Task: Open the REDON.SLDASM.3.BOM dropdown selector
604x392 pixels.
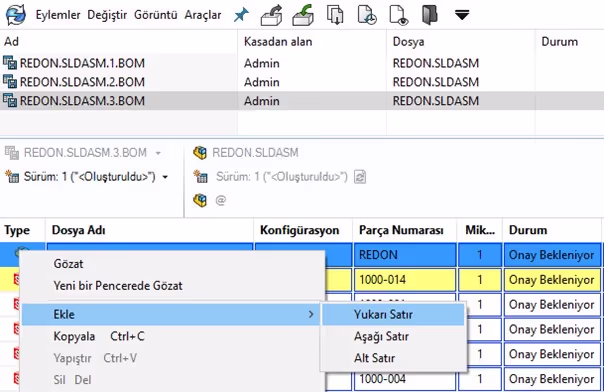Action: (158, 153)
